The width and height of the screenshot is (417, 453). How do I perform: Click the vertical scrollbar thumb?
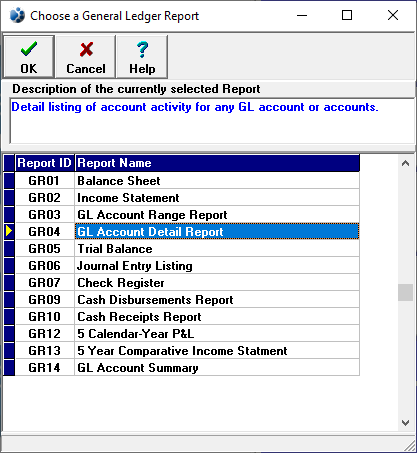click(405, 292)
